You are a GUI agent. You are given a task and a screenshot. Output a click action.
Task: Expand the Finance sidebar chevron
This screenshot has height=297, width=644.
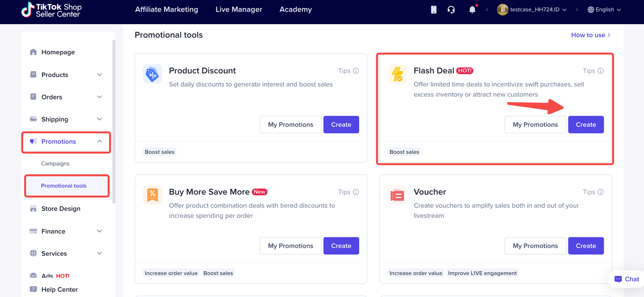(99, 231)
